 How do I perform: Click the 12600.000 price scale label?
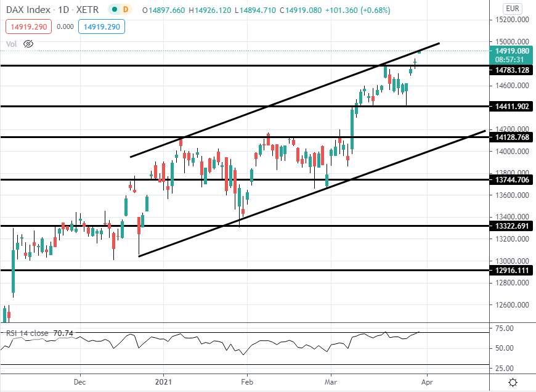click(512, 304)
